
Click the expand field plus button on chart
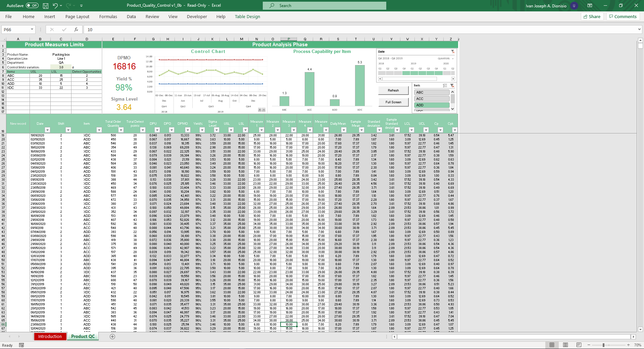[x=260, y=110]
